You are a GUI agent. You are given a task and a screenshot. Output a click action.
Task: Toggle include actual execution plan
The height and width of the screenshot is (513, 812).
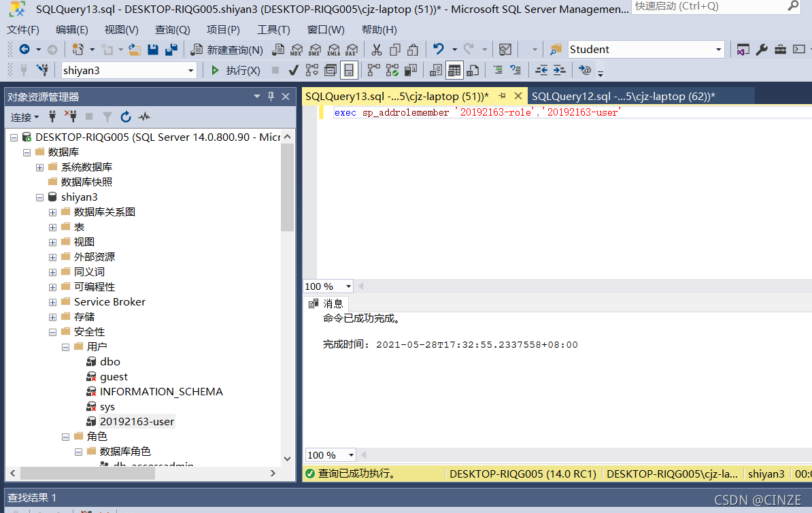[373, 70]
